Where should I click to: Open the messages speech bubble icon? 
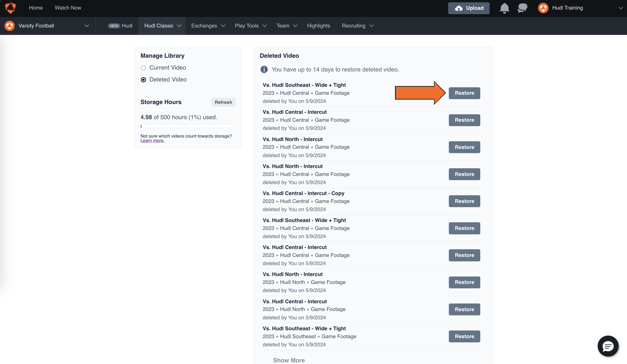point(522,8)
